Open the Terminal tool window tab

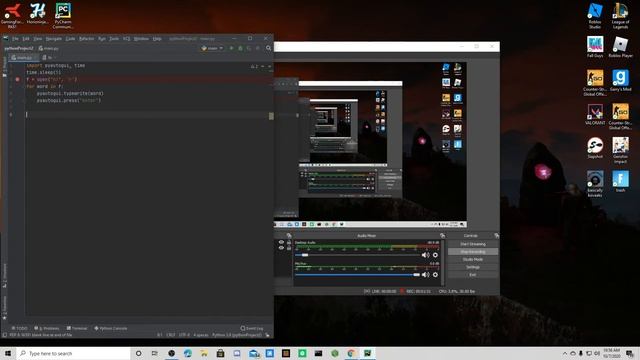coord(77,328)
